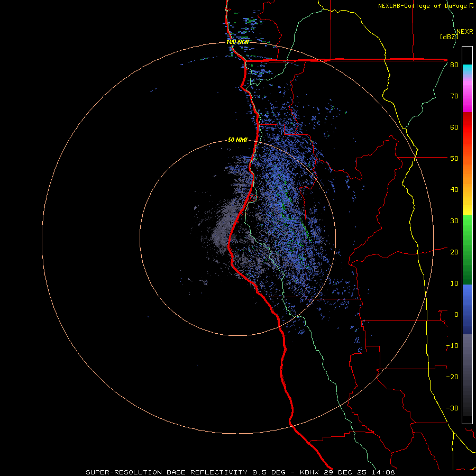Image resolution: width=476 pixels, height=476 pixels.
Task: Click the magenta-pink segment of the color bar
Action: coord(467,95)
